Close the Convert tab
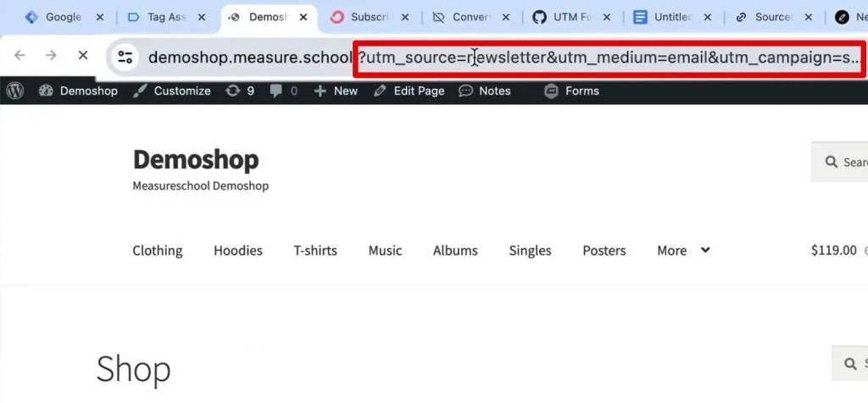The image size is (868, 403). click(506, 17)
